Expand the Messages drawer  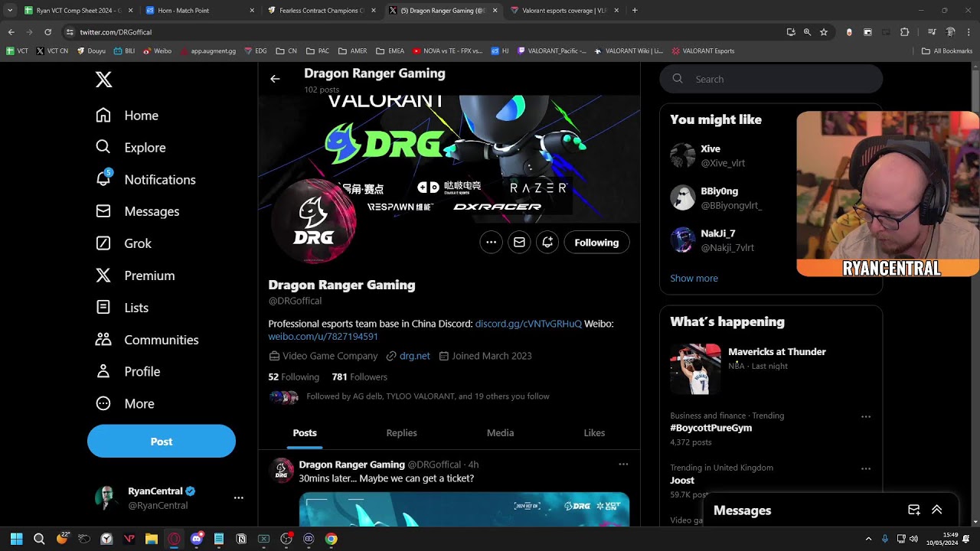936,510
